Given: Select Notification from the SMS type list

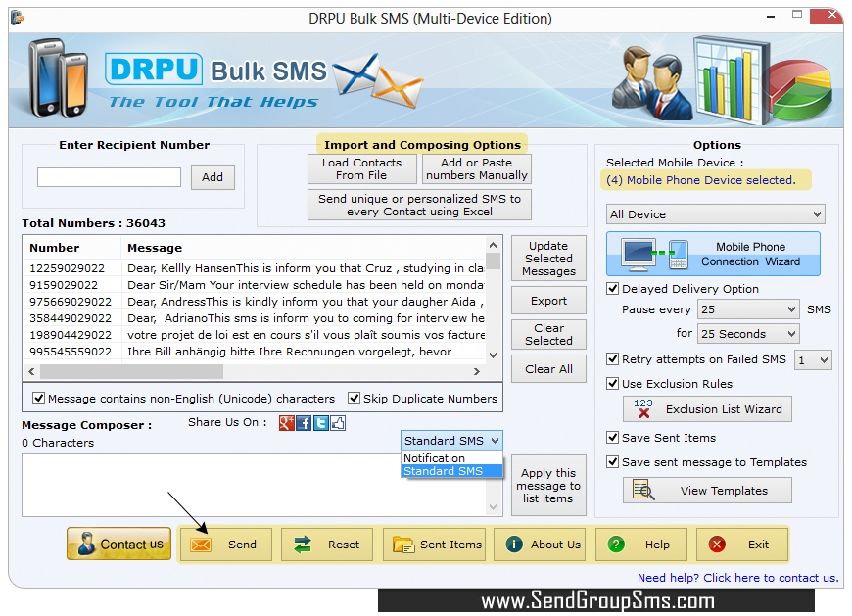Looking at the screenshot, I should (451, 458).
